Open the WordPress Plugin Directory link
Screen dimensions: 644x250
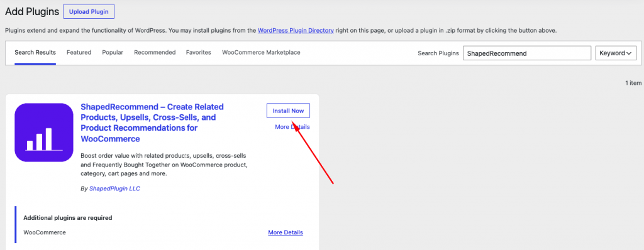click(x=296, y=30)
